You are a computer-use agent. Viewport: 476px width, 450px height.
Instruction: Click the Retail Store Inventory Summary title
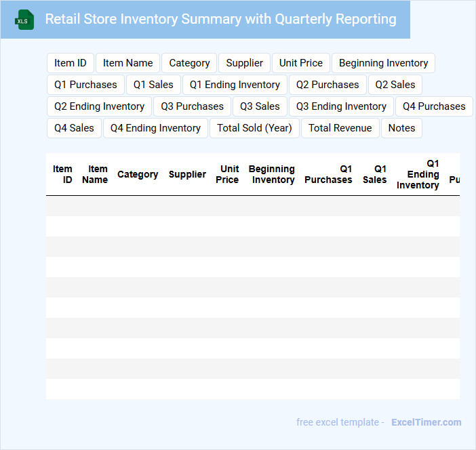click(x=220, y=19)
